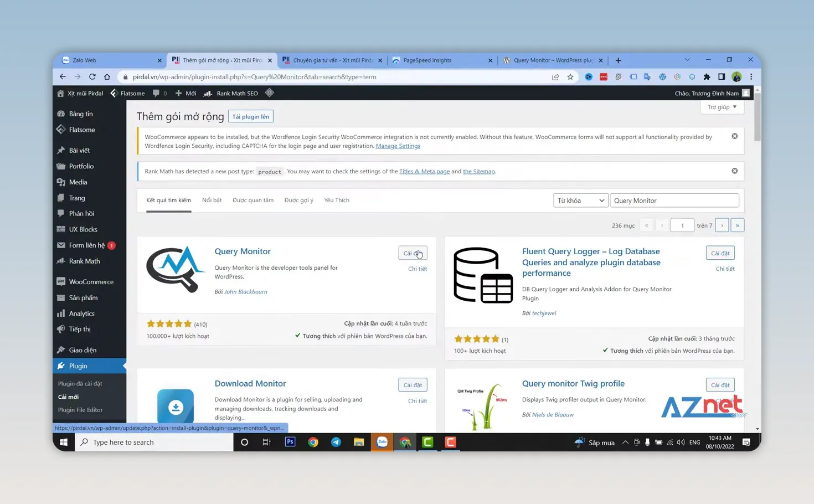Dismiss the Rank Math post type notice

(x=735, y=171)
